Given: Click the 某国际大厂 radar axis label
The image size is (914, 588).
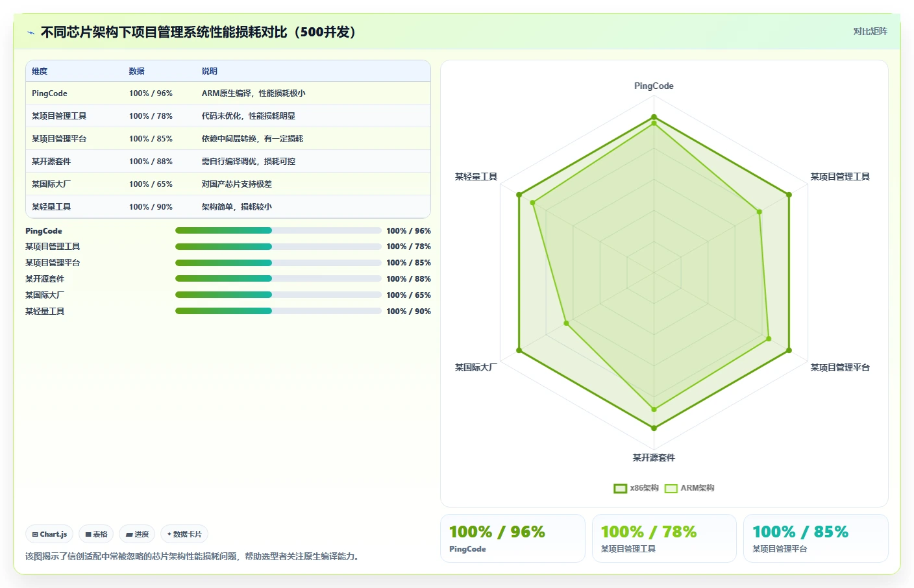Looking at the screenshot, I should (476, 367).
